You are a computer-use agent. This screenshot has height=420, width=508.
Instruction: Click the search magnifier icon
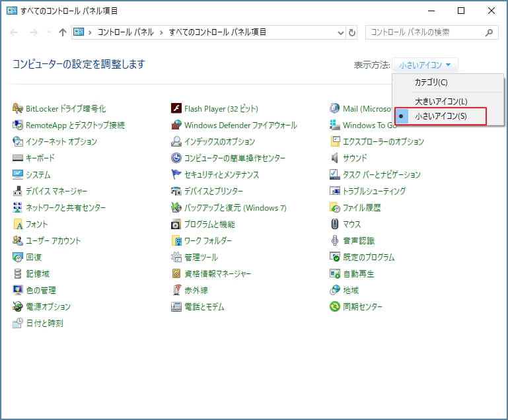coord(490,32)
